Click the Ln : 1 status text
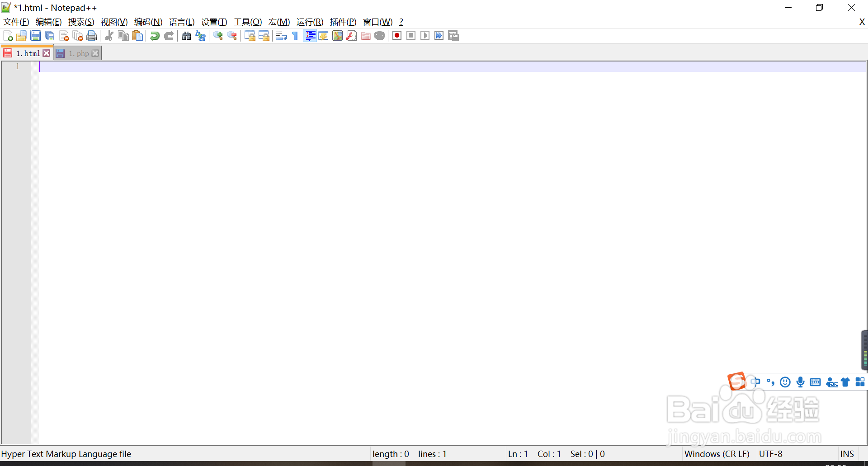This screenshot has width=868, height=466. coord(518,454)
